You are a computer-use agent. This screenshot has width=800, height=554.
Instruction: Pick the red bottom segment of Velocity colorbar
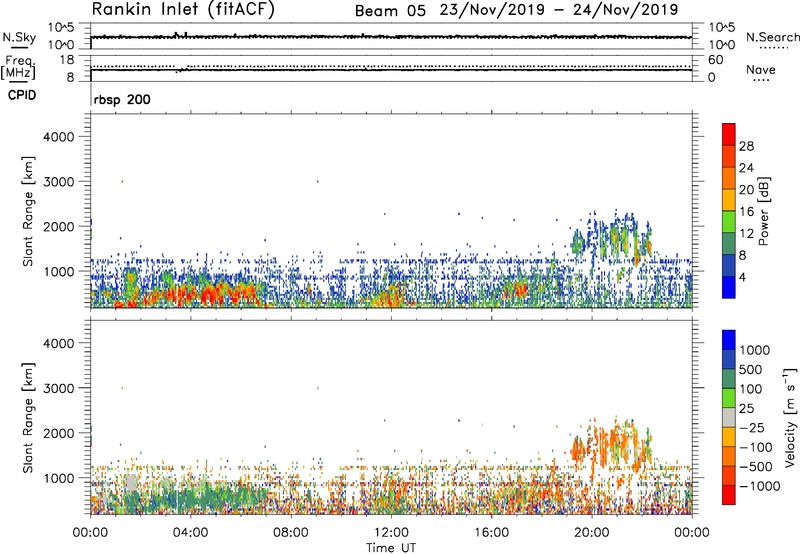(x=729, y=495)
